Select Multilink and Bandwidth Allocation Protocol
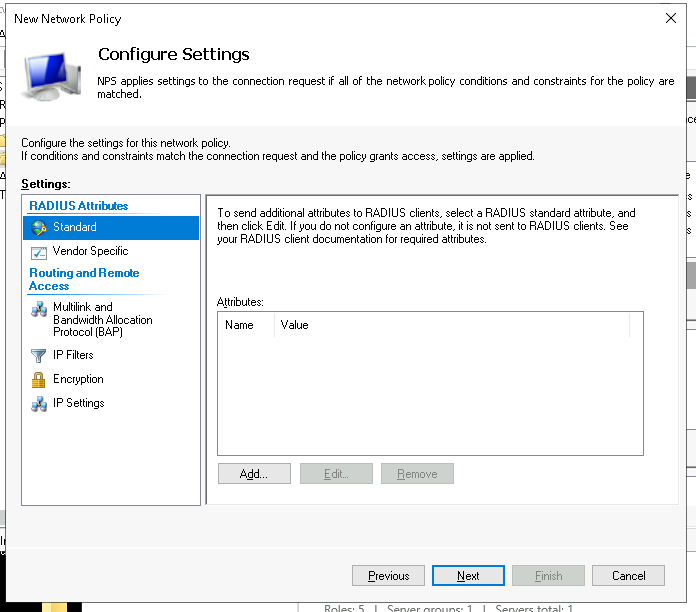Image resolution: width=696 pixels, height=612 pixels. [x=102, y=320]
